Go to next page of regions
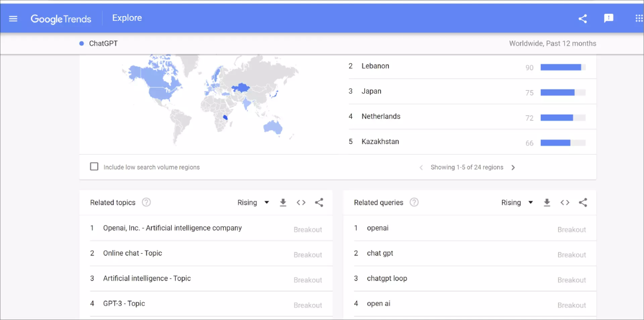Image resolution: width=644 pixels, height=320 pixels. pyautogui.click(x=513, y=167)
